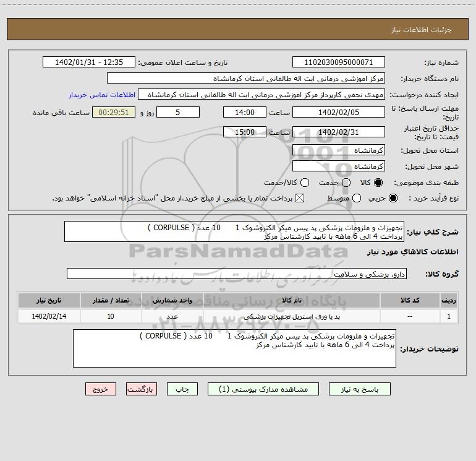476x461 pixels.
Task: Choose the جزیی purchase type radio
Action: click(x=393, y=198)
